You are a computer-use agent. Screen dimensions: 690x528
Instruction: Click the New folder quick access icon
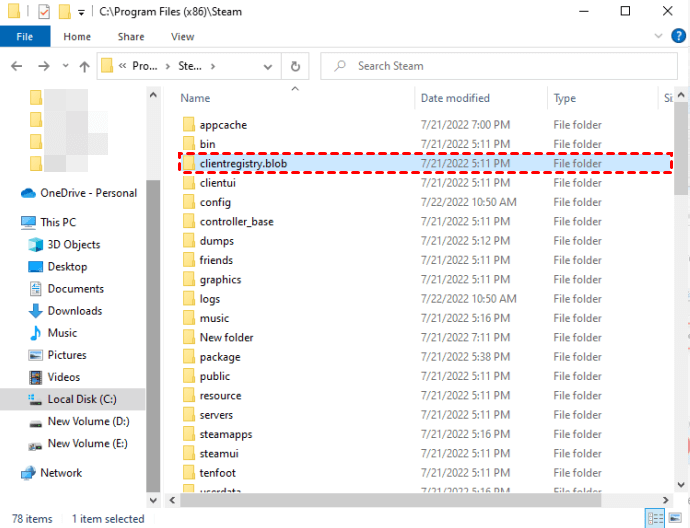(x=65, y=11)
